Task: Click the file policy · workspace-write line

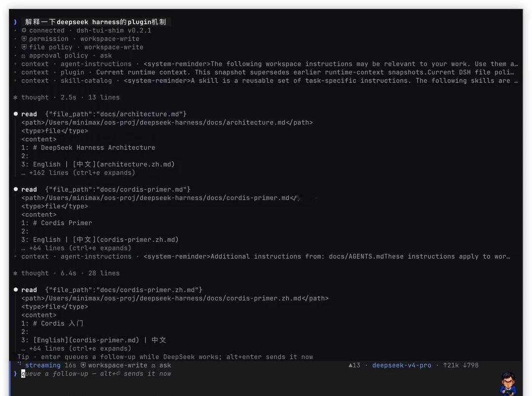Action: pos(82,47)
